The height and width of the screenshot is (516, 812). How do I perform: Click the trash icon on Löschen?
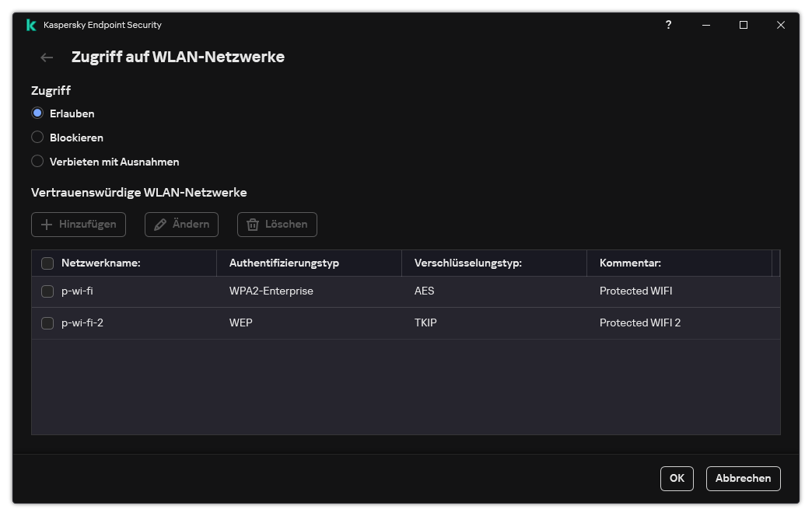coord(253,225)
